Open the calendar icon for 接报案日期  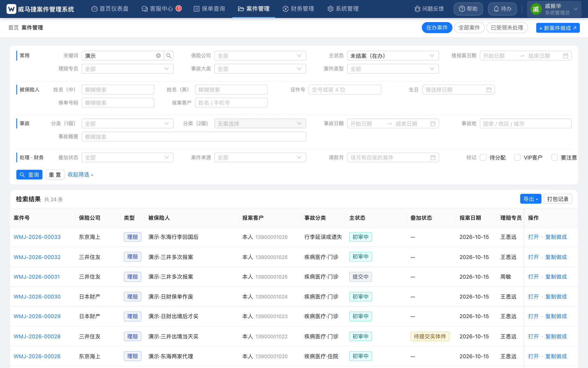[566, 56]
